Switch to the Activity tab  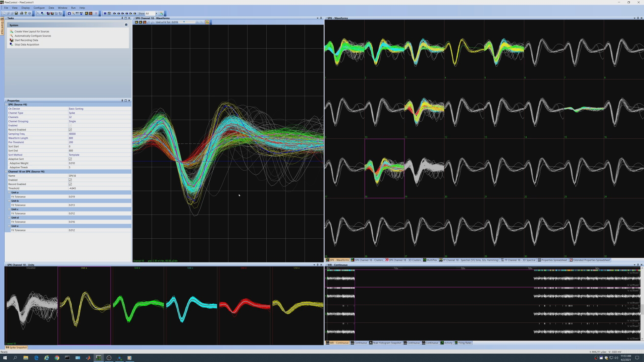446,343
